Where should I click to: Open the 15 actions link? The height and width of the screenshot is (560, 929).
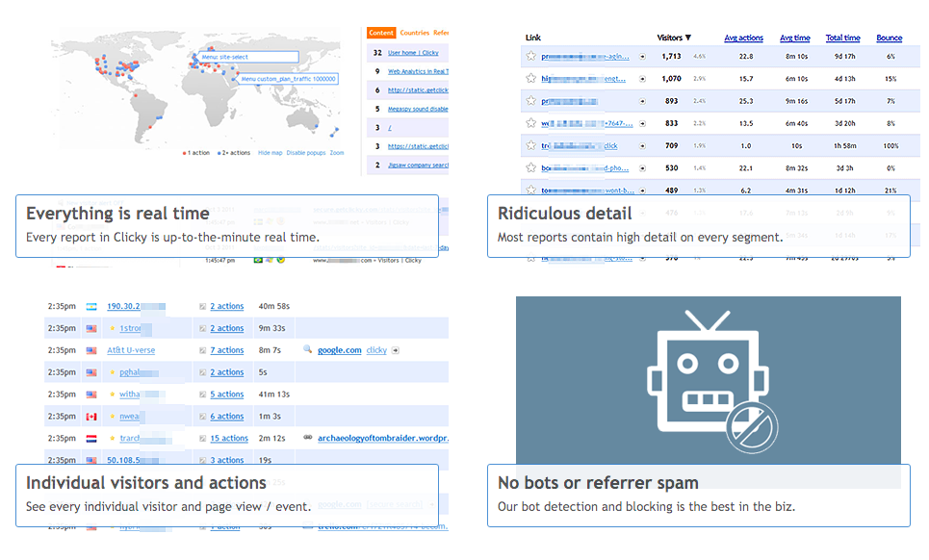click(229, 438)
